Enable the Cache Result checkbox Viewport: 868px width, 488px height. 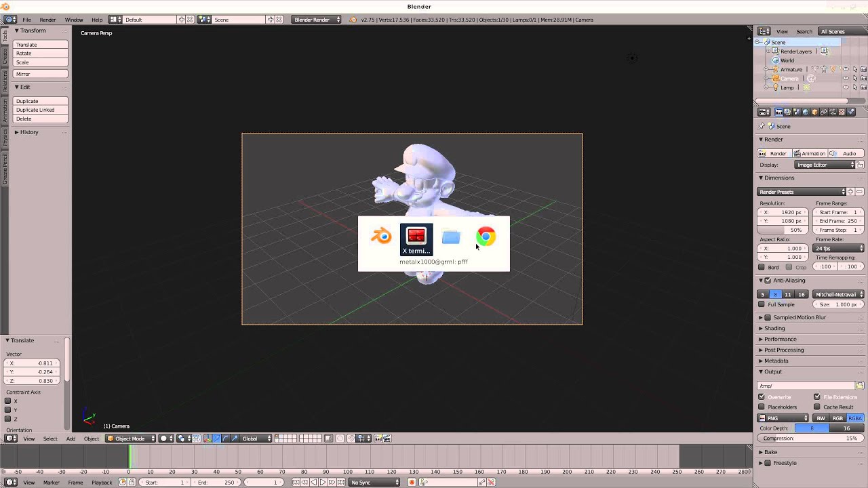817,407
